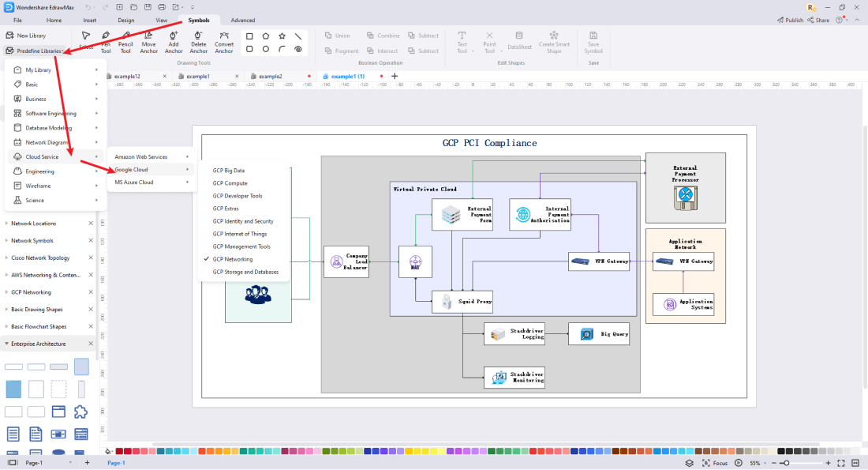This screenshot has width=868, height=470.
Task: Save using the title bar disk icon
Action: click(148, 7)
